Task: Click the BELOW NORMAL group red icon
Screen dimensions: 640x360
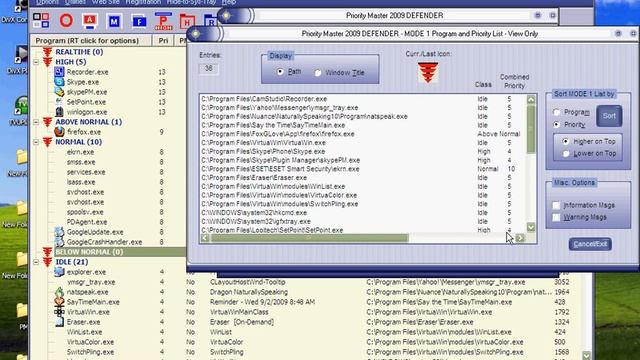Action: pos(47,252)
